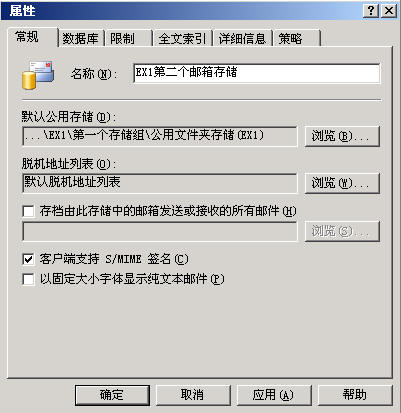Select the 常规 tab
Screen dimensions: 401x413
click(x=32, y=37)
